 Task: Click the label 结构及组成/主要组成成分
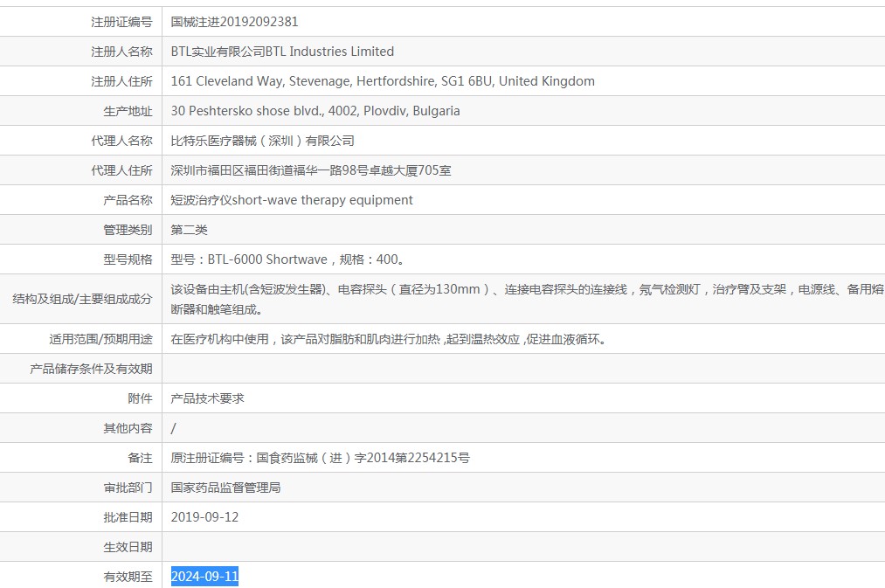[x=82, y=299]
